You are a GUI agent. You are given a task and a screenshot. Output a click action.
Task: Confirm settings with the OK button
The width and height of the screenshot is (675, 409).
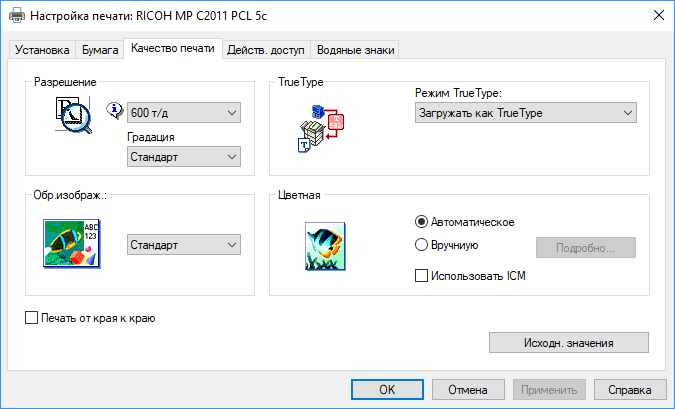388,389
